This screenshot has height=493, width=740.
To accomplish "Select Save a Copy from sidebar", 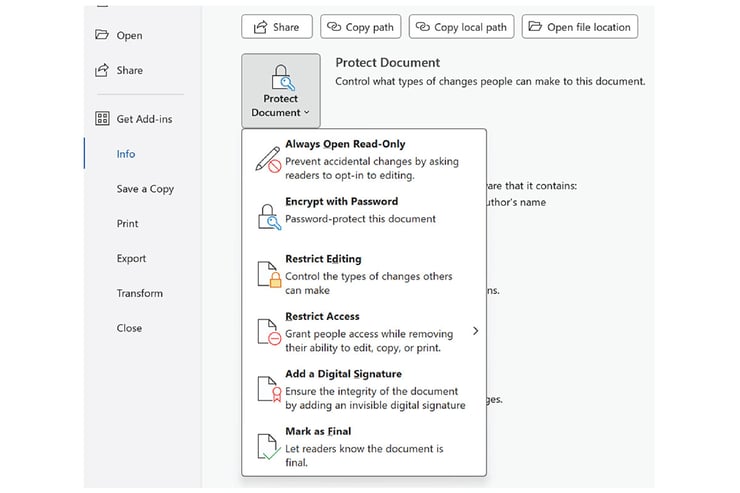I will [145, 189].
